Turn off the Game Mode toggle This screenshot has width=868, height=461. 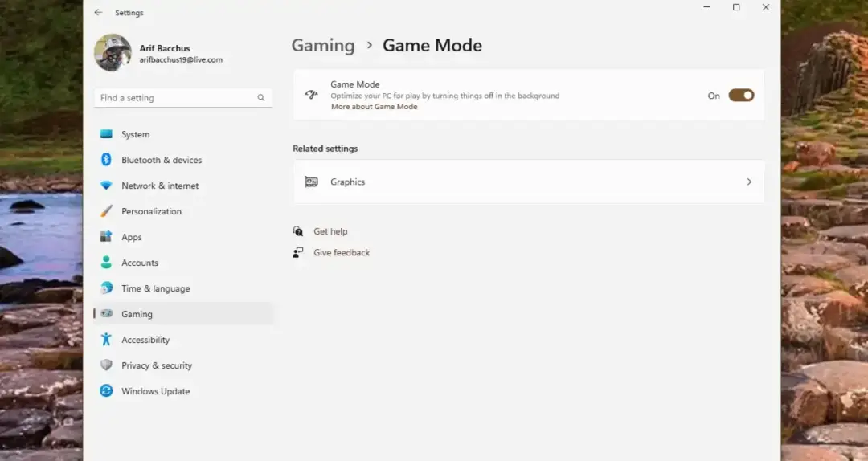[741, 96]
